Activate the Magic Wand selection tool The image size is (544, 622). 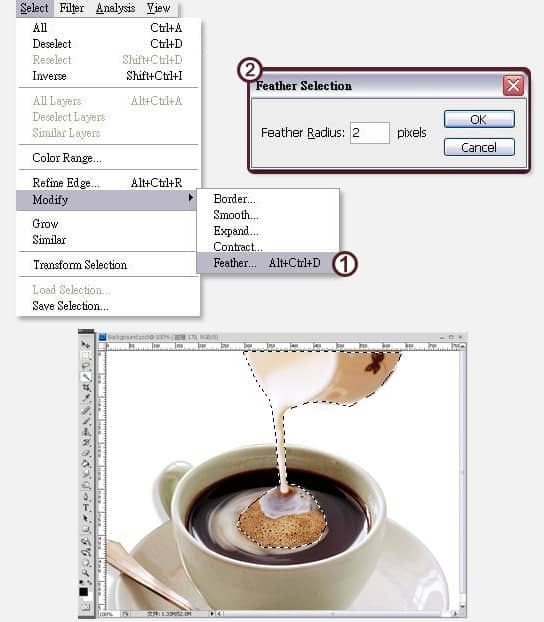click(x=85, y=377)
